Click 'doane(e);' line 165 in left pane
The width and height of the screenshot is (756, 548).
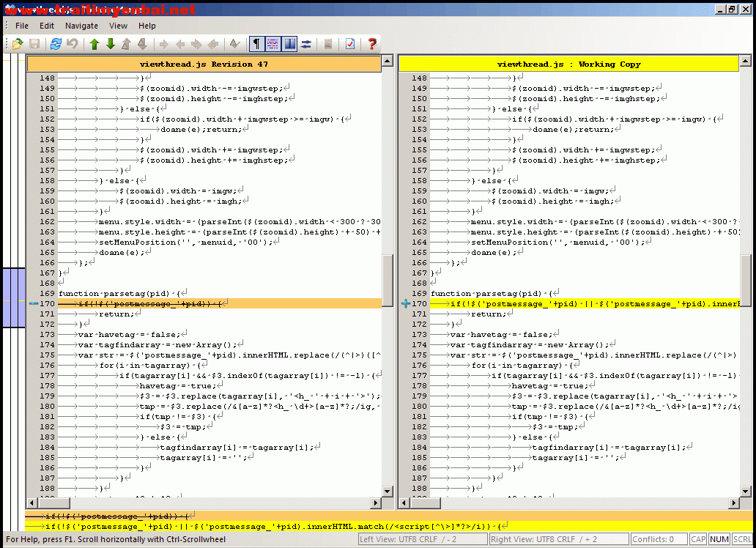click(122, 252)
